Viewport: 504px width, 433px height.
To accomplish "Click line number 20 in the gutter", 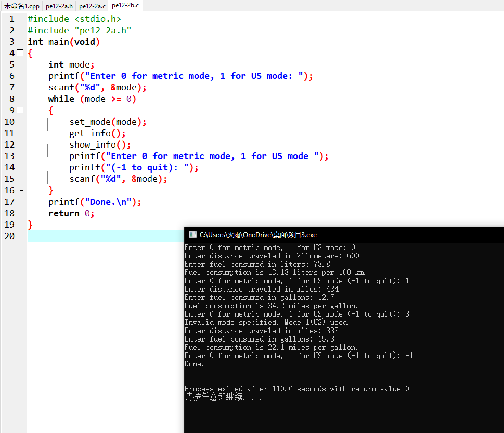I will (9, 236).
